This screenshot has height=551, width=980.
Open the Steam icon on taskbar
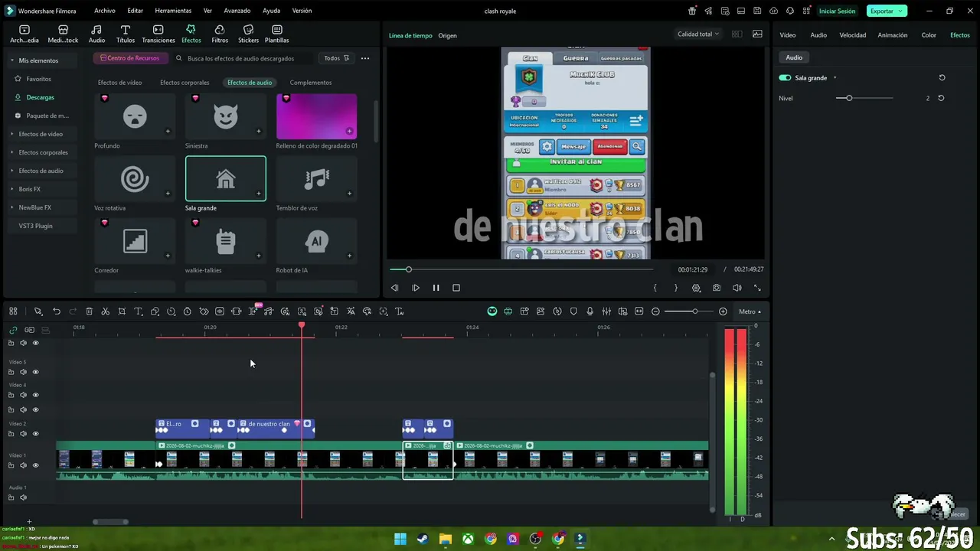[423, 539]
